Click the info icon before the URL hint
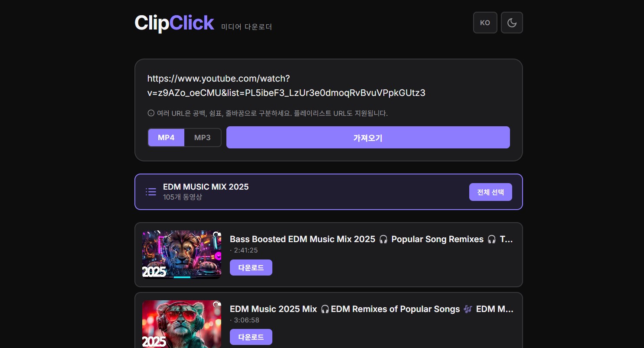The height and width of the screenshot is (348, 644). (151, 113)
